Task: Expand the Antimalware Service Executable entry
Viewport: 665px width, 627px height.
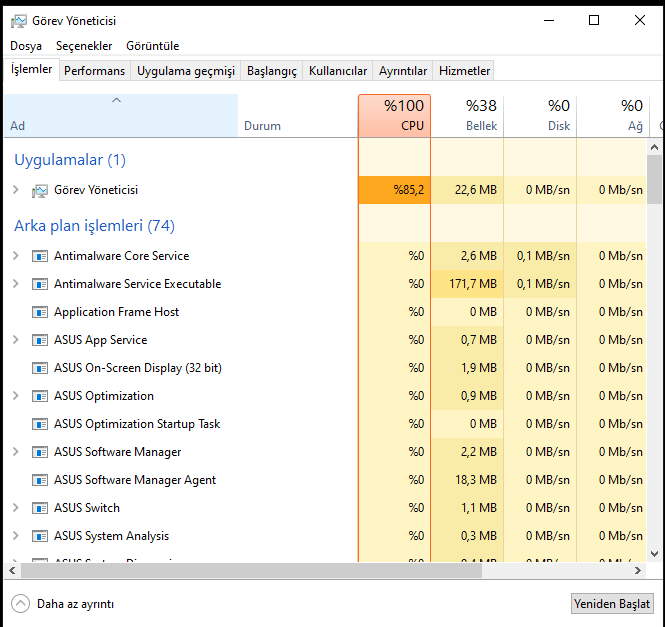Action: [16, 283]
